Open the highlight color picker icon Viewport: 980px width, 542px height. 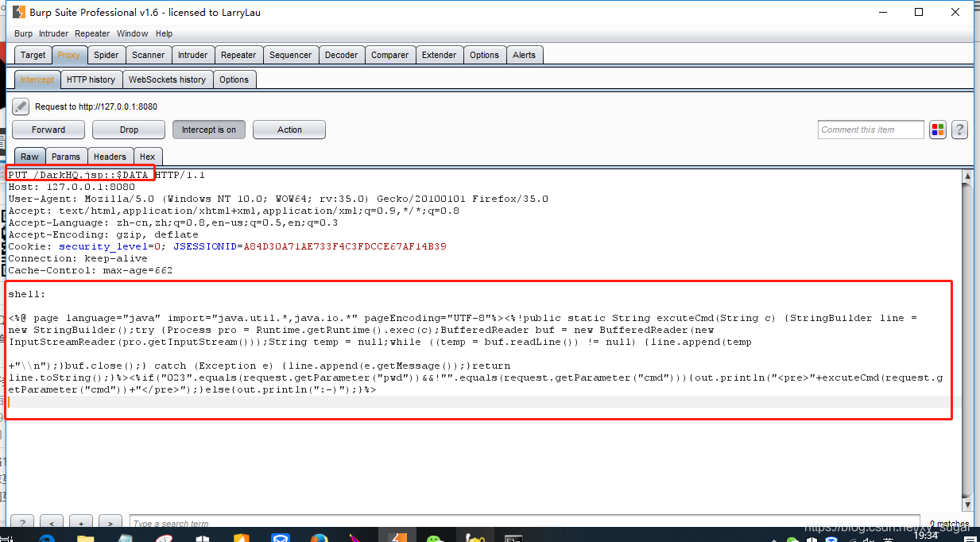pyautogui.click(x=938, y=130)
